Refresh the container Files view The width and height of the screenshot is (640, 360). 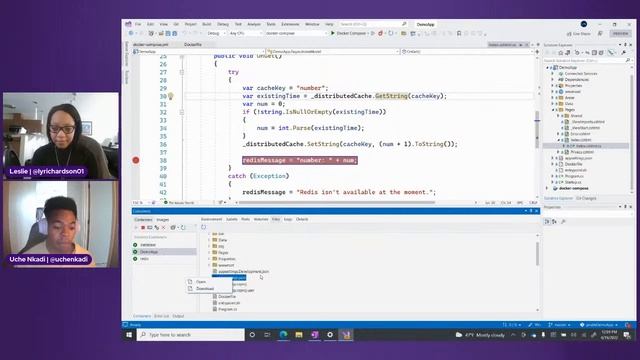pos(204,227)
